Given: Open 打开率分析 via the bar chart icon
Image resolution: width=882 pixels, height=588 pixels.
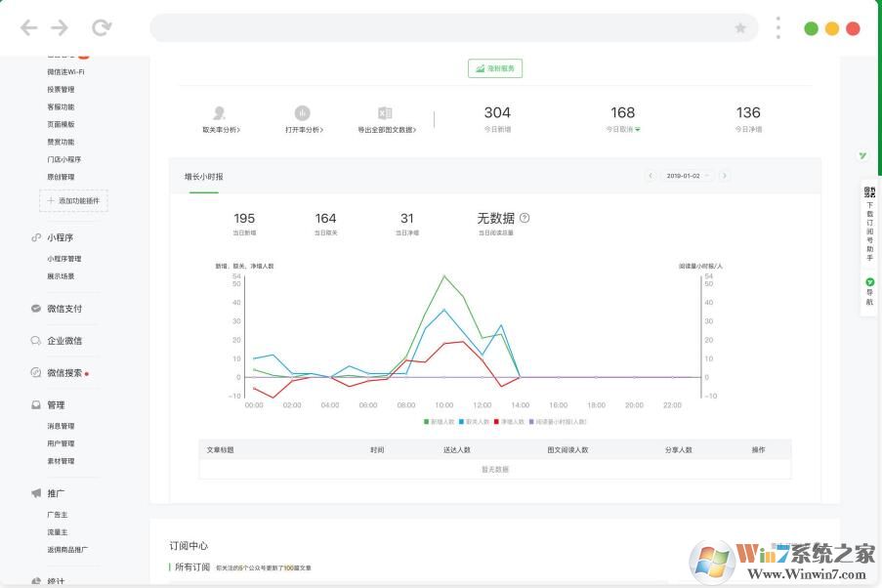Looking at the screenshot, I should point(303,113).
